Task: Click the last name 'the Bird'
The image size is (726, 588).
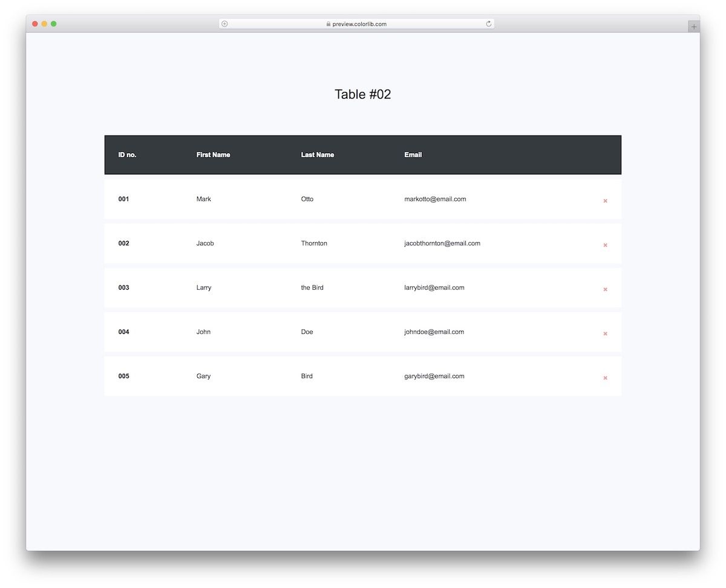Action: (x=312, y=287)
